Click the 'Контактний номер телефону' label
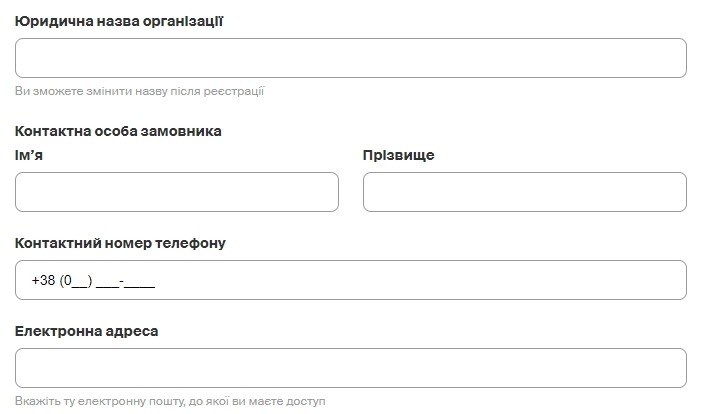712x414 pixels. pos(120,243)
